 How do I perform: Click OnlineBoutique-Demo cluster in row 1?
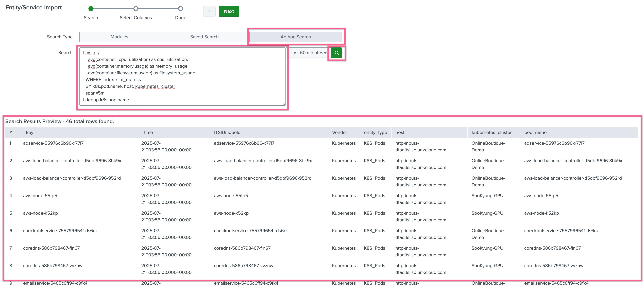tap(488, 146)
